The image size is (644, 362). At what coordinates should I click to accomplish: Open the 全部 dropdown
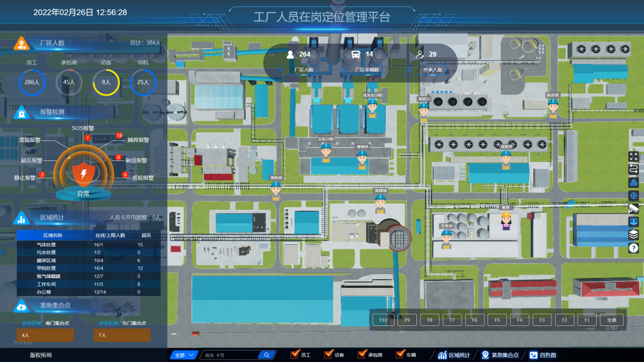point(184,355)
